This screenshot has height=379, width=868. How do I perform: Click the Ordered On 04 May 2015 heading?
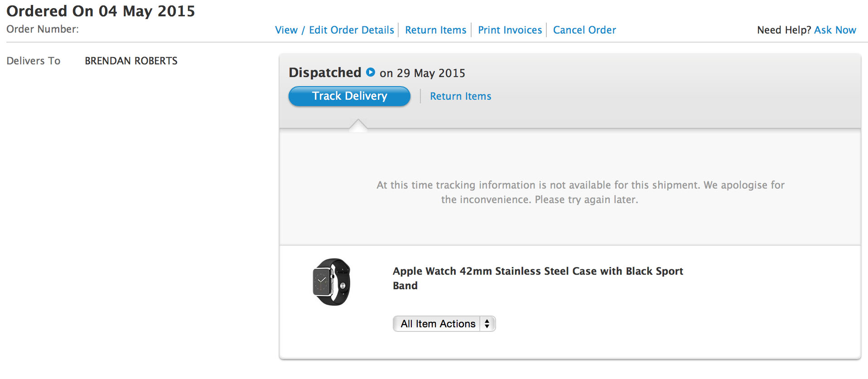(x=101, y=11)
